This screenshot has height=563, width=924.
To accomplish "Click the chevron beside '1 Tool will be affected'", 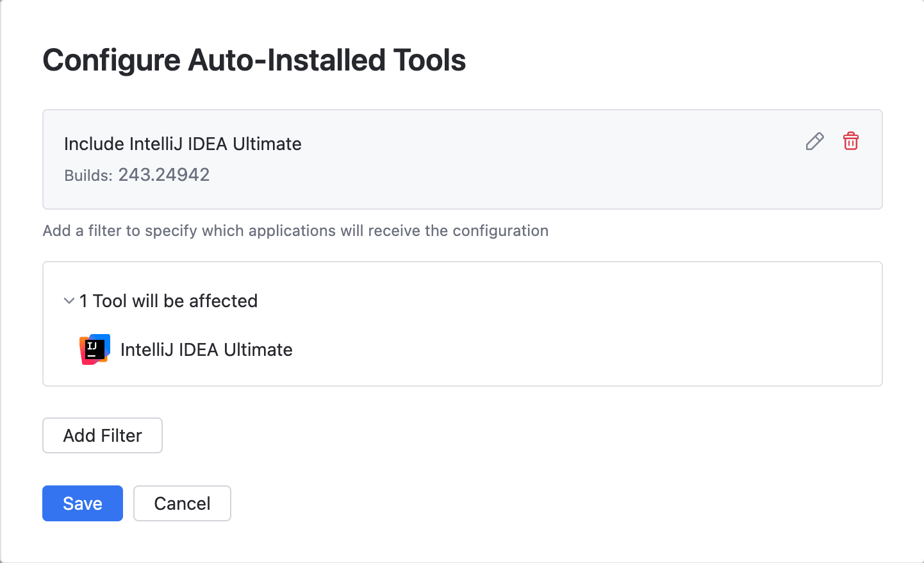I will tap(69, 301).
